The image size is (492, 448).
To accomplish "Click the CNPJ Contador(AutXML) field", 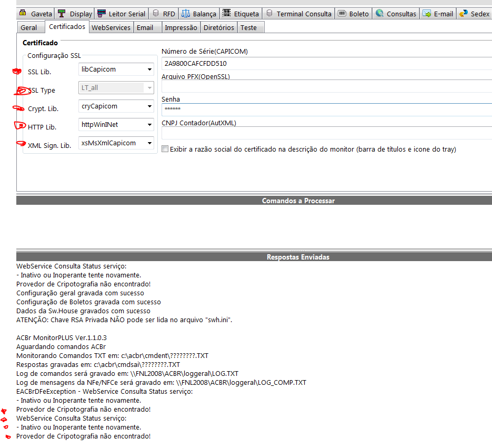I will point(327,133).
